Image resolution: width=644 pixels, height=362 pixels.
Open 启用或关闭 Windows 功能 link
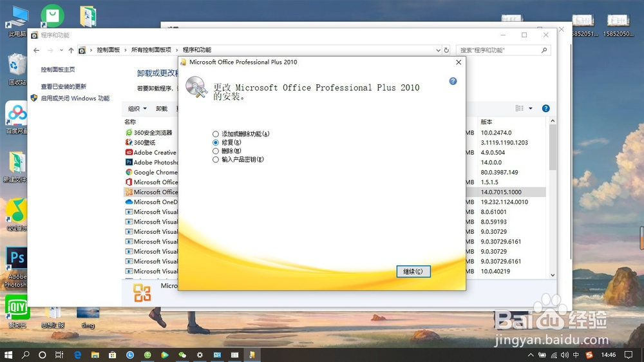[75, 98]
